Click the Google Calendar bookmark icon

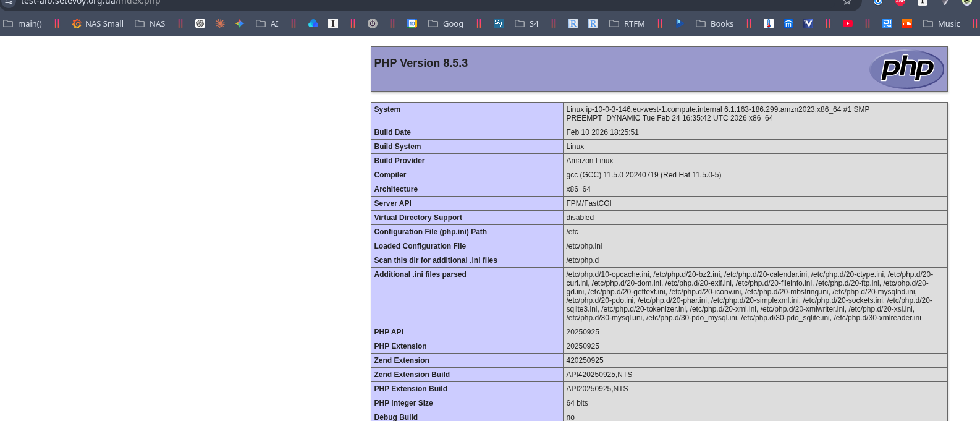412,23
